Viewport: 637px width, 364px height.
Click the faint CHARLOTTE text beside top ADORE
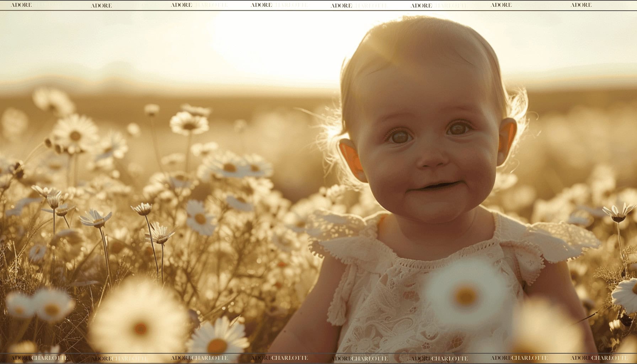210,5
